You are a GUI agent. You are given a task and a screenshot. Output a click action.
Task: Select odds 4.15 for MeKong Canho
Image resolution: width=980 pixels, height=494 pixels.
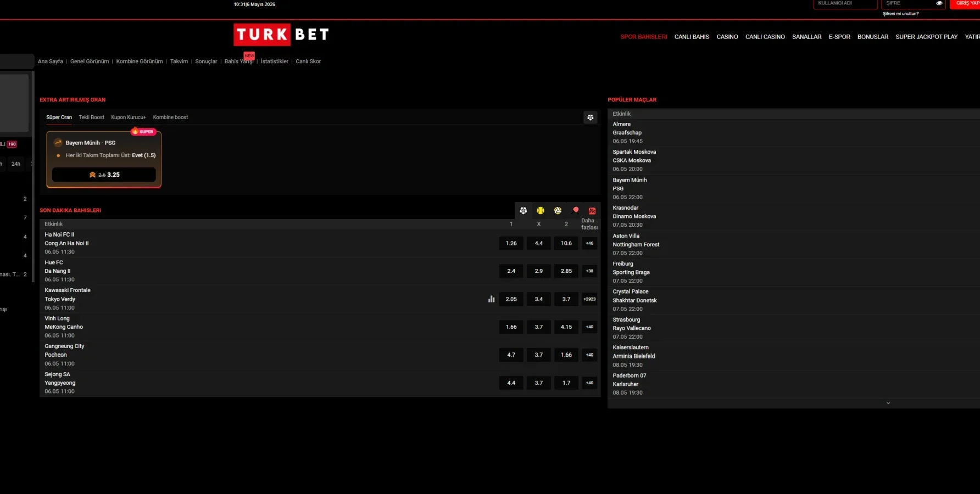click(x=566, y=327)
